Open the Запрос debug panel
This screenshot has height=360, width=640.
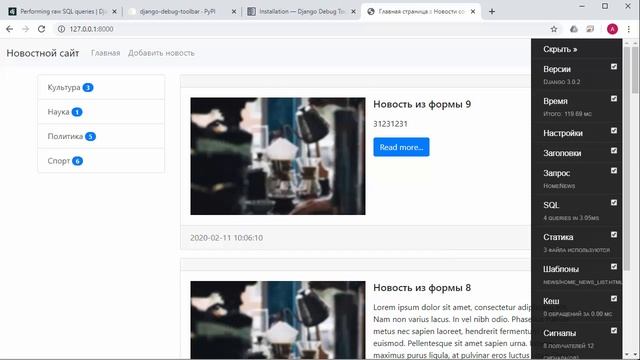pyautogui.click(x=556, y=173)
